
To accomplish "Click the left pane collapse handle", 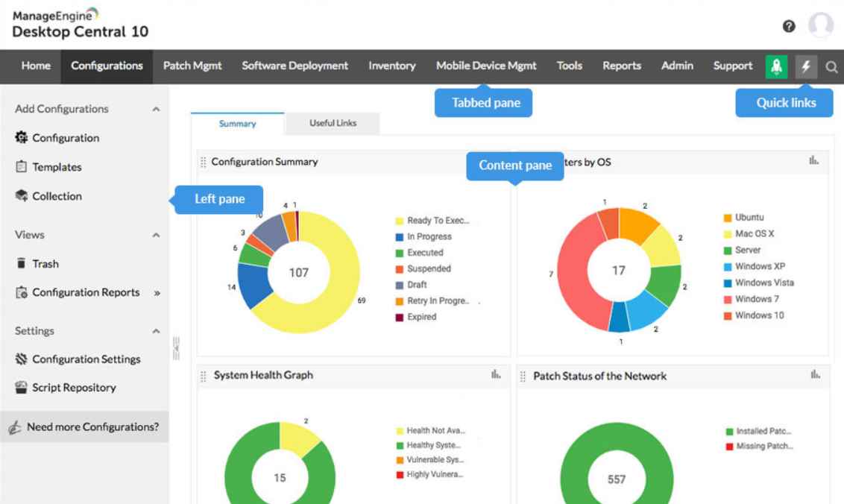I will (x=176, y=348).
